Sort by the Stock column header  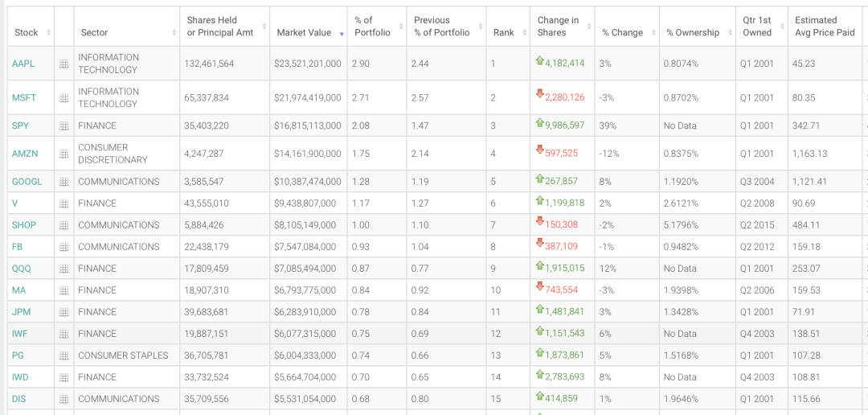pos(27,33)
